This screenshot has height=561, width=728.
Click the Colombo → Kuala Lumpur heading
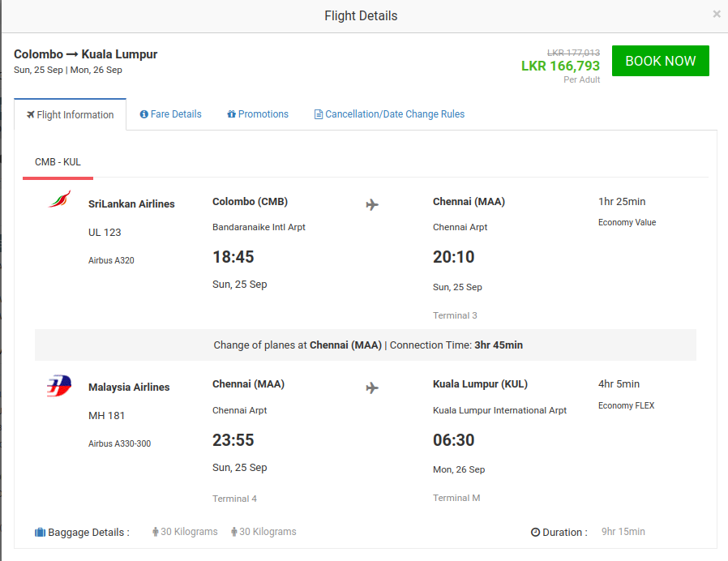[x=85, y=54]
